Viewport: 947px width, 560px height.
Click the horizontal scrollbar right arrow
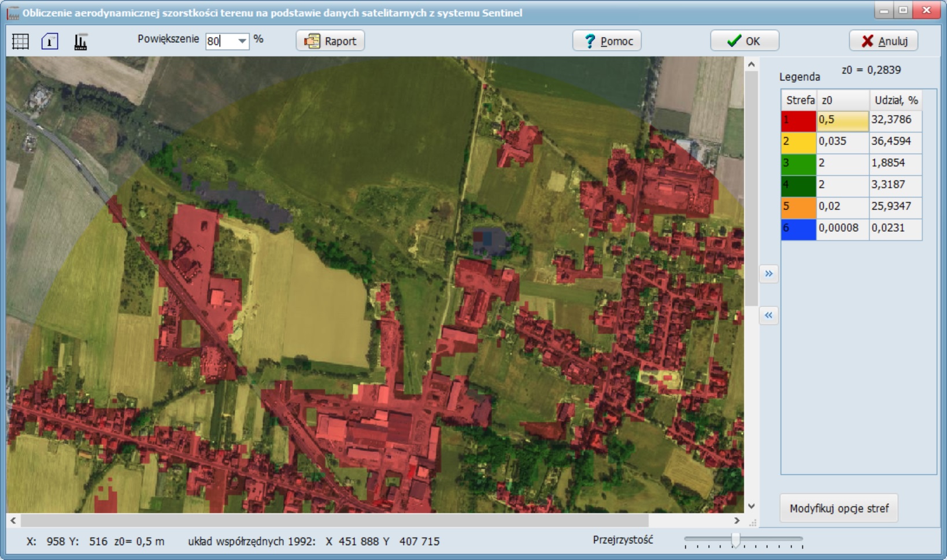pos(737,521)
